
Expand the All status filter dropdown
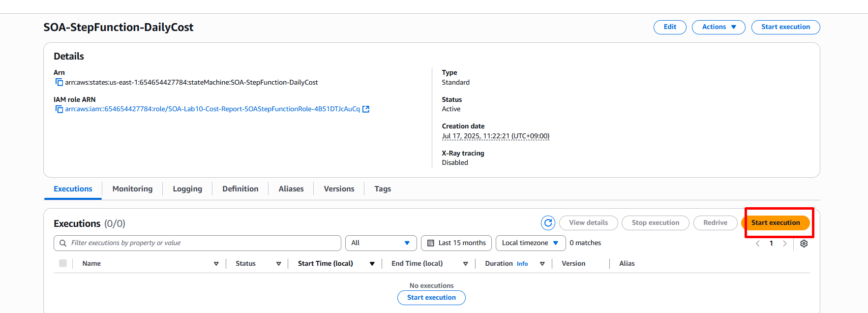tap(381, 243)
